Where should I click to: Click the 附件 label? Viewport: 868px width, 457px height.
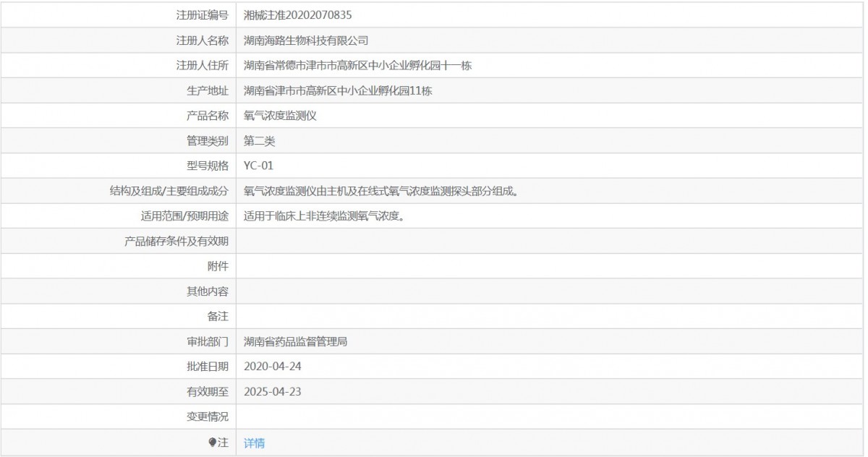tap(218, 266)
